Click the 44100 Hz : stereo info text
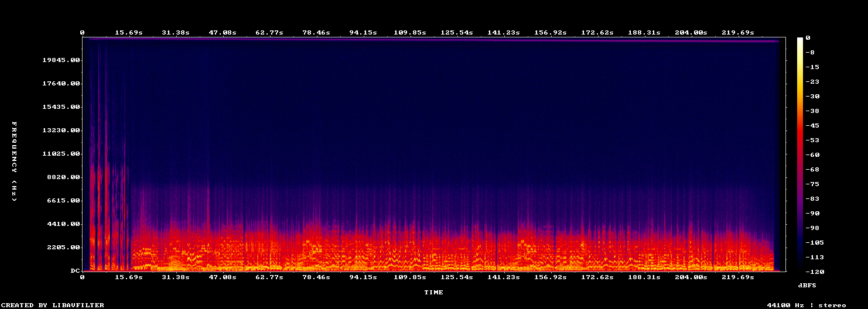Viewport: 868px width, 309px height. coord(807,305)
